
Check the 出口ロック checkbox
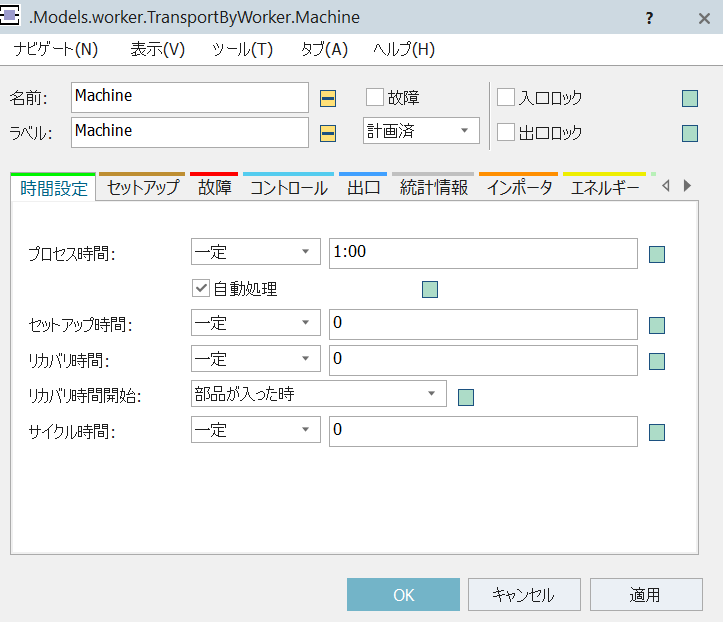pyautogui.click(x=506, y=132)
